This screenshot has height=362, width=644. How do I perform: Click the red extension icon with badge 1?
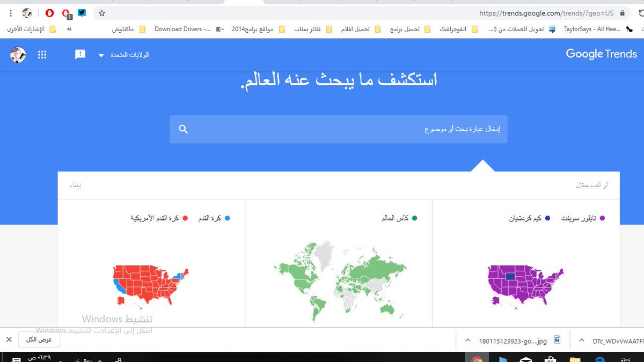[x=66, y=13]
